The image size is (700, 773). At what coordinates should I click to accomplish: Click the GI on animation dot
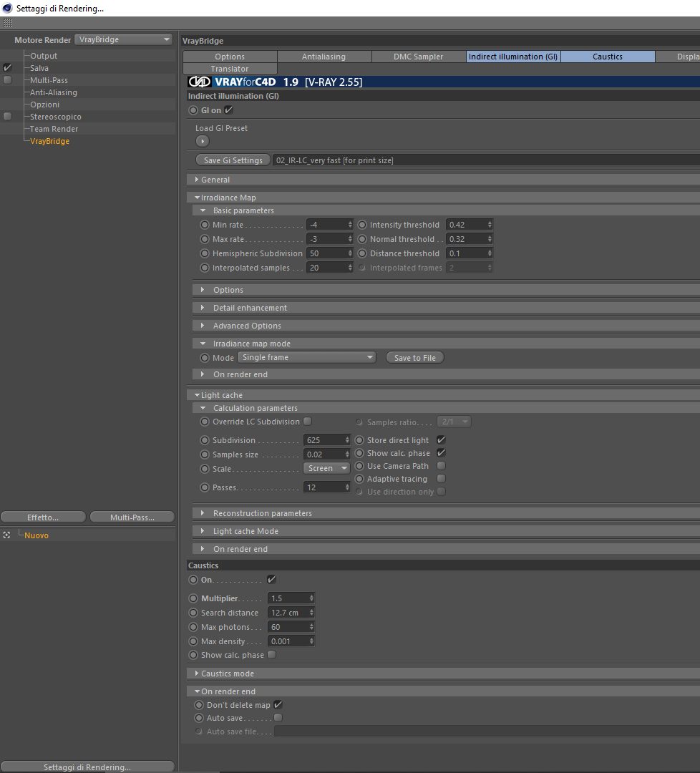pyautogui.click(x=193, y=110)
